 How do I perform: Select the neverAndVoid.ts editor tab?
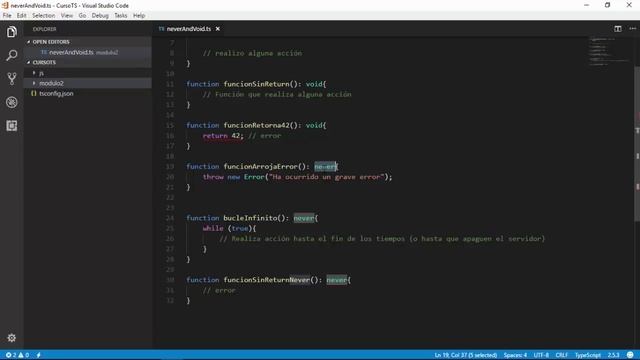[189, 29]
